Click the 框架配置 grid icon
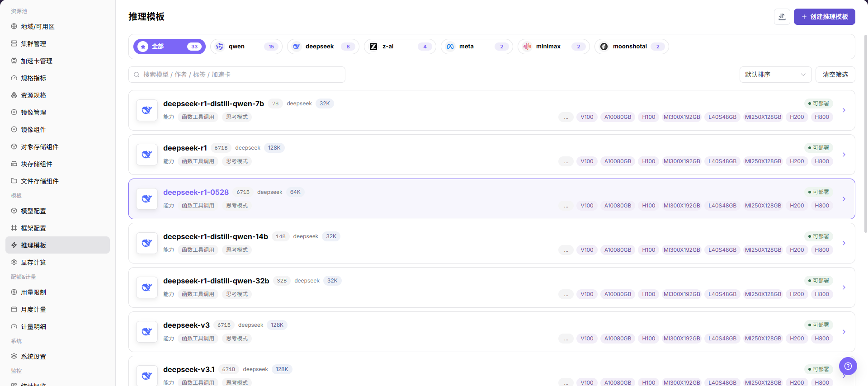Viewport: 868px width, 386px height. (x=14, y=228)
